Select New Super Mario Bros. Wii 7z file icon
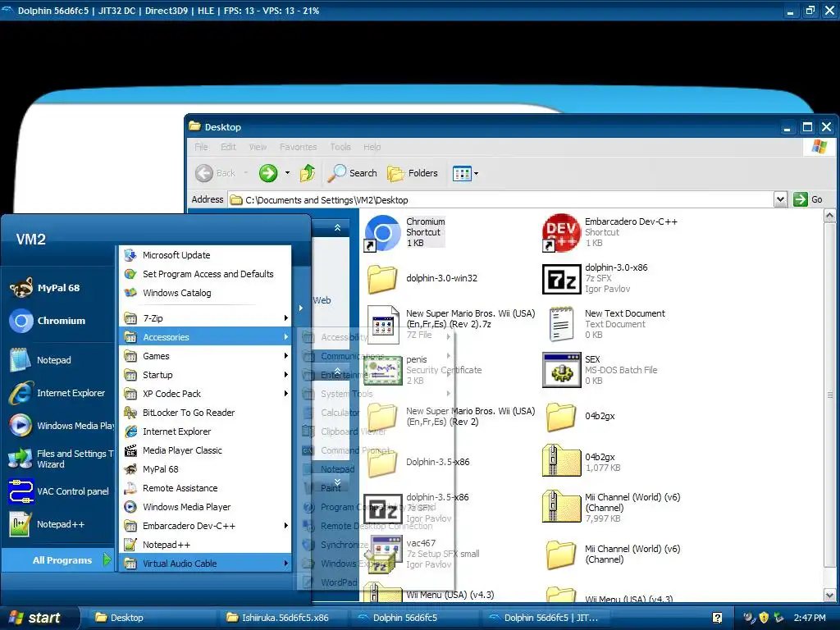 tap(382, 325)
